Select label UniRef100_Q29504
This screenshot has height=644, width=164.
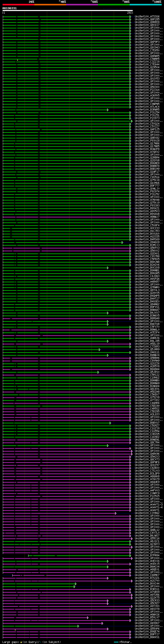click(147, 67)
